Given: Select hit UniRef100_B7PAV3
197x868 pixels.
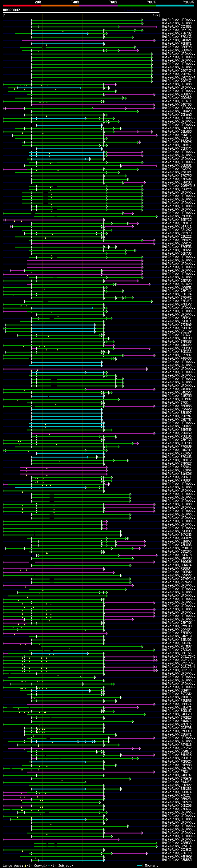Looking at the screenshot, I should click(x=177, y=111).
